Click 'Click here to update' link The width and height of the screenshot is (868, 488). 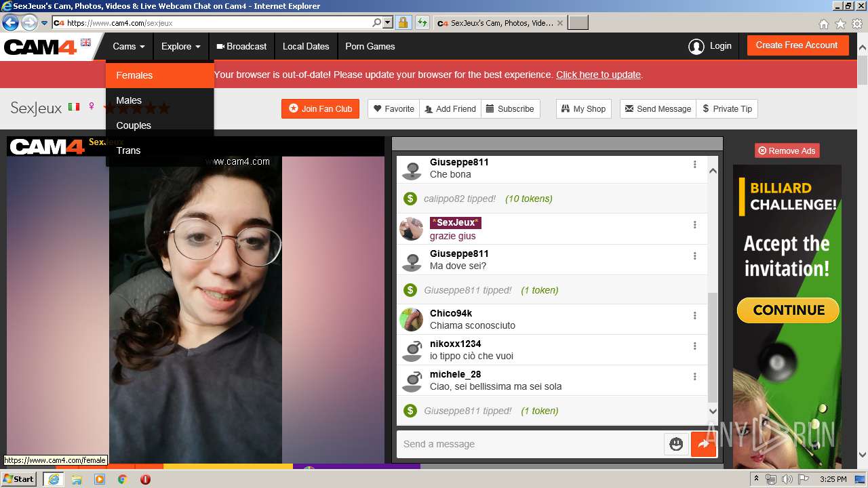click(598, 75)
